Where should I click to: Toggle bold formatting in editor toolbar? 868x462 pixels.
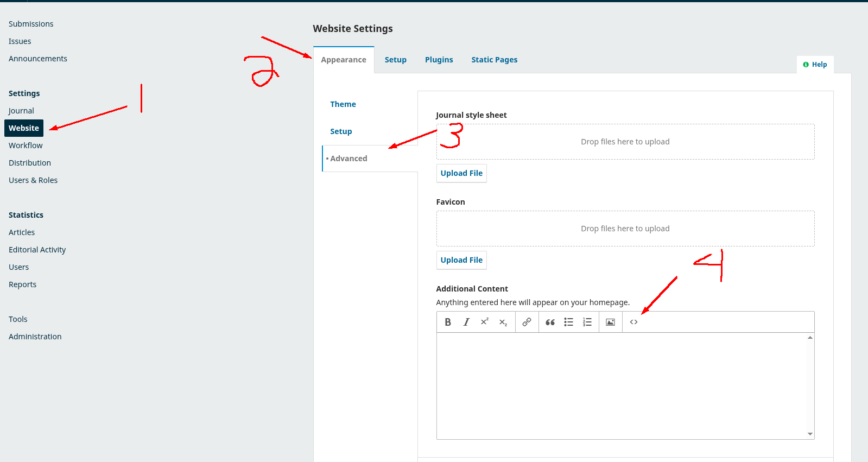tap(448, 322)
